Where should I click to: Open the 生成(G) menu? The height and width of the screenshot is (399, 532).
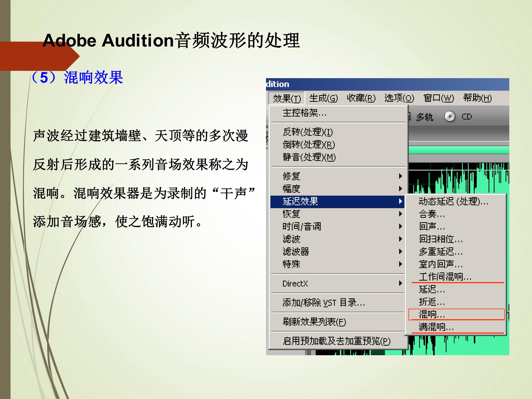point(323,98)
